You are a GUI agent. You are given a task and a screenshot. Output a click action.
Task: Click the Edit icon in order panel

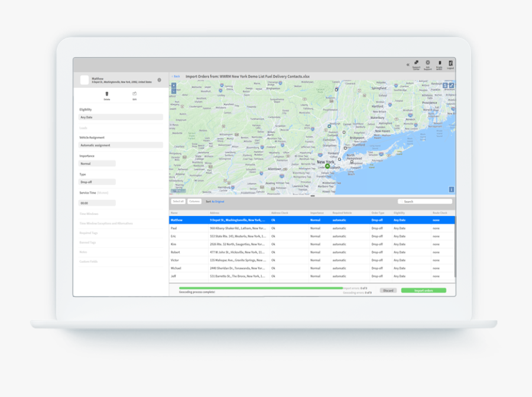pos(134,94)
